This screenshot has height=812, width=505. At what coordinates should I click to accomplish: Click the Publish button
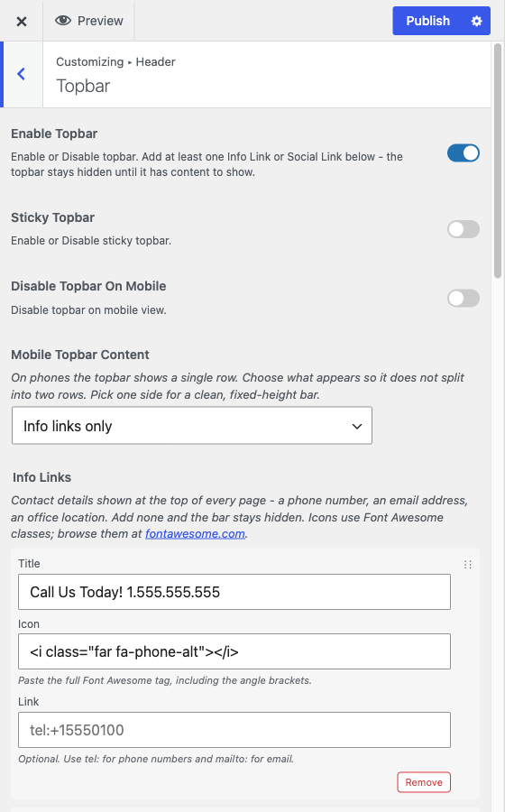coord(428,22)
